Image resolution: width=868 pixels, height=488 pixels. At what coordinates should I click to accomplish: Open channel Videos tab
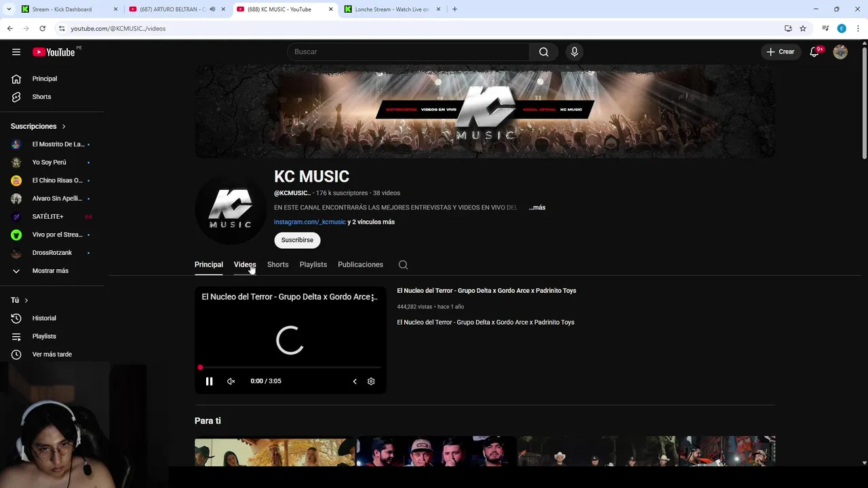[x=245, y=265]
